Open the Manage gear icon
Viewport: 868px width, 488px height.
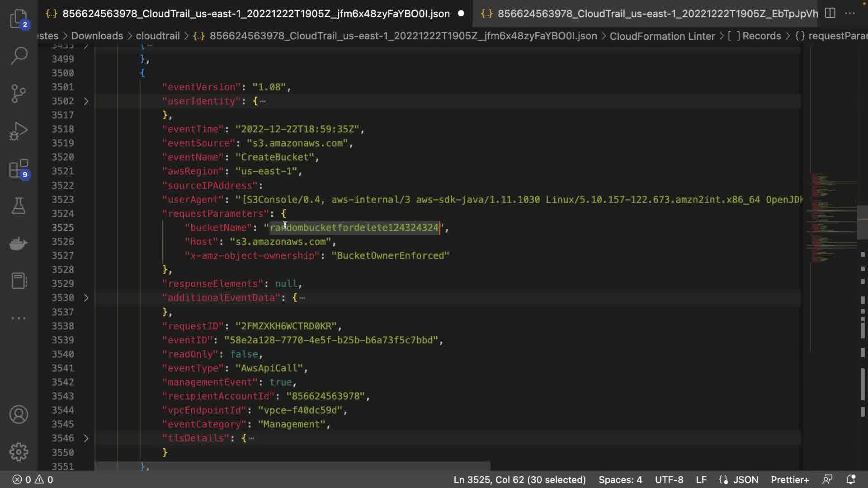[19, 451]
